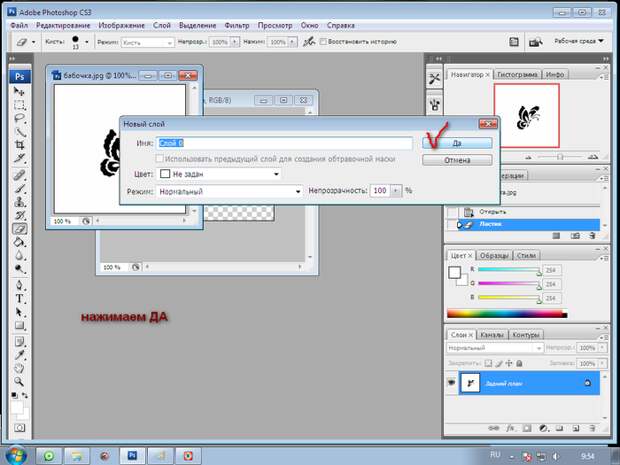Select the Zoom tool
This screenshot has height=465, width=620.
(19, 382)
